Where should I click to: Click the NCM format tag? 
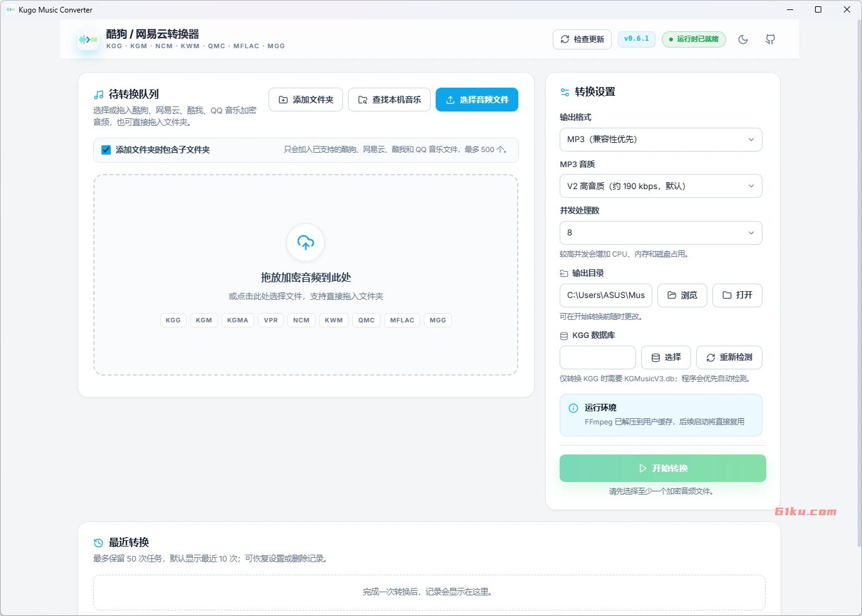301,320
